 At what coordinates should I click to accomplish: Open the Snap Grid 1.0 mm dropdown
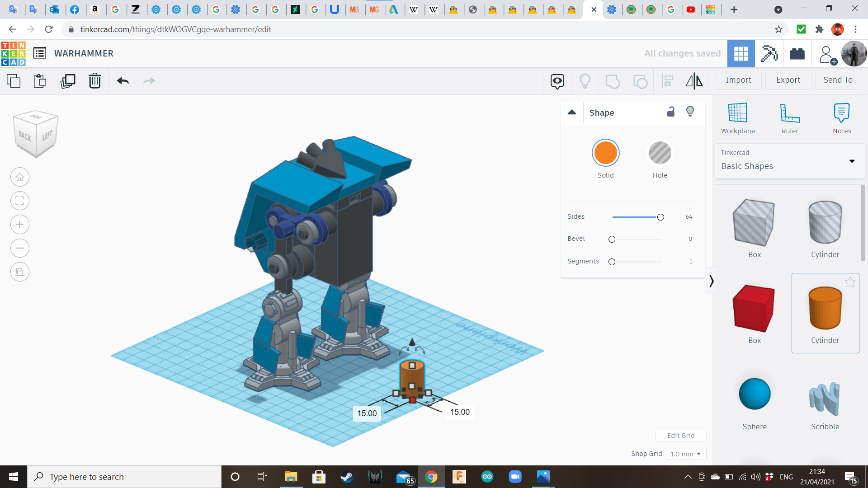(x=685, y=454)
